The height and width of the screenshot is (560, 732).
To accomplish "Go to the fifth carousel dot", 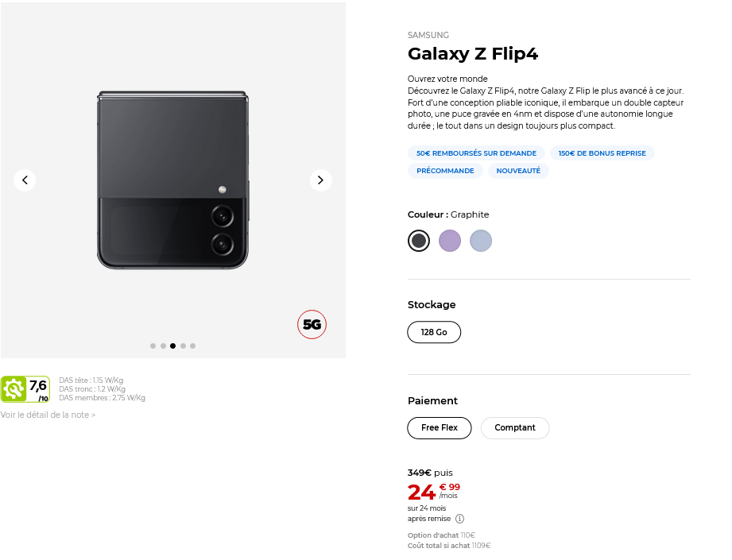I will pyautogui.click(x=192, y=346).
